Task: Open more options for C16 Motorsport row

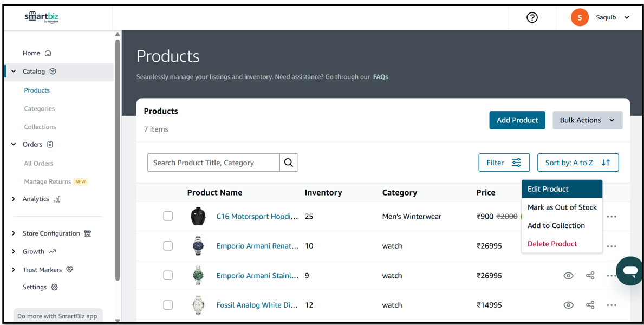Action: (612, 217)
